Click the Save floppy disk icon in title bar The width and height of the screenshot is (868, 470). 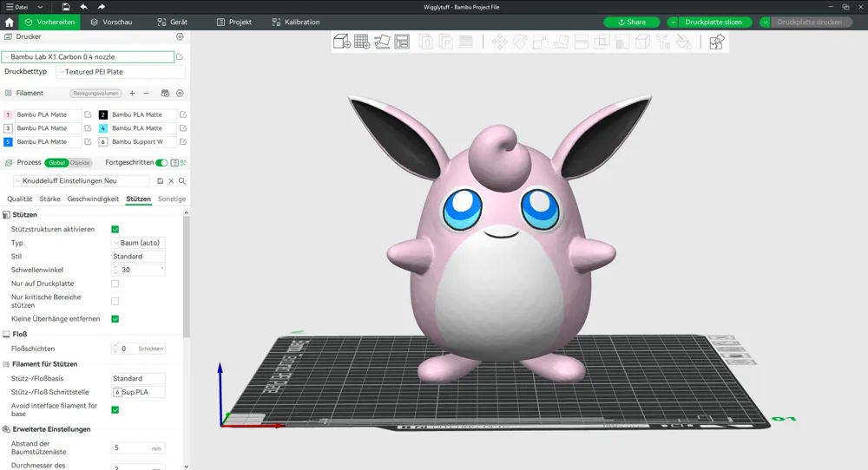tap(66, 7)
